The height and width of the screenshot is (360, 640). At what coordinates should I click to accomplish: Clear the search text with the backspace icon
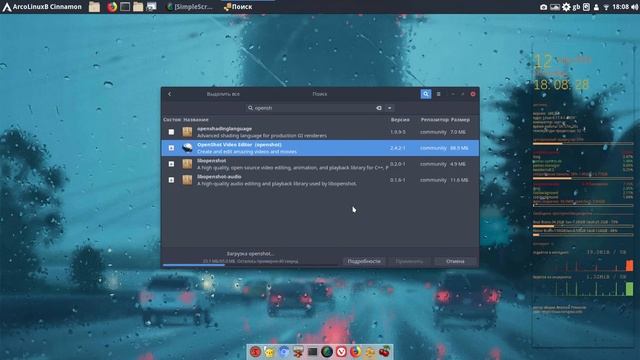coord(379,108)
